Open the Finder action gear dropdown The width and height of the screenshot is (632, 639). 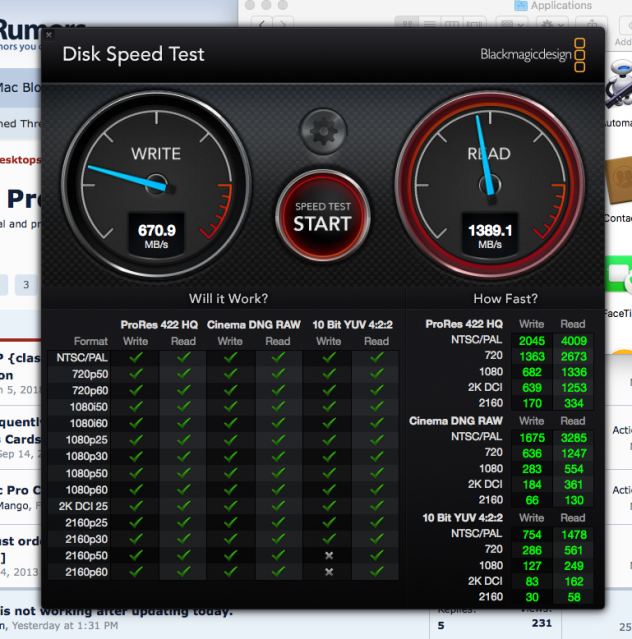551,24
